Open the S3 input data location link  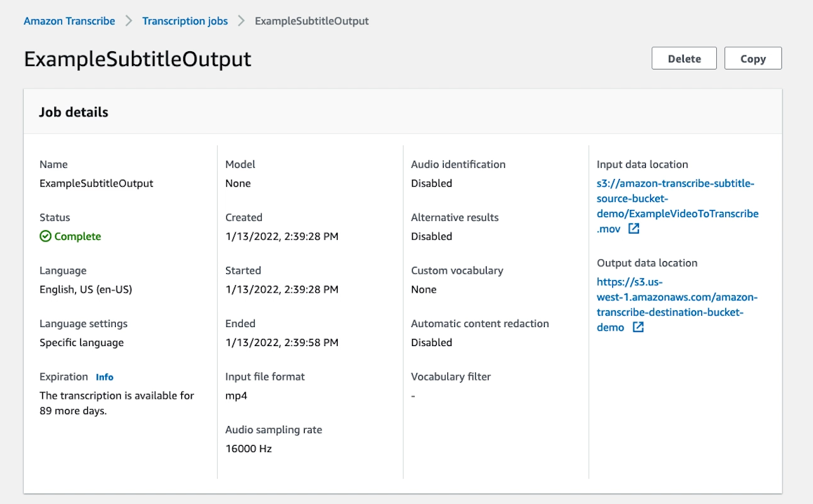click(677, 206)
